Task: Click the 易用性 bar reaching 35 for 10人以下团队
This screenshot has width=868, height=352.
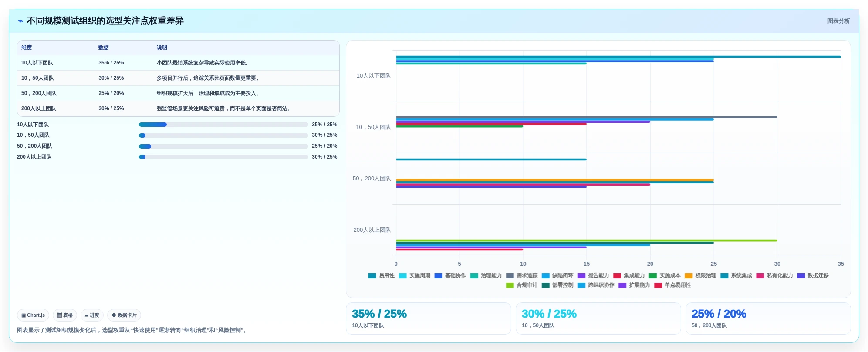Action: pos(618,57)
